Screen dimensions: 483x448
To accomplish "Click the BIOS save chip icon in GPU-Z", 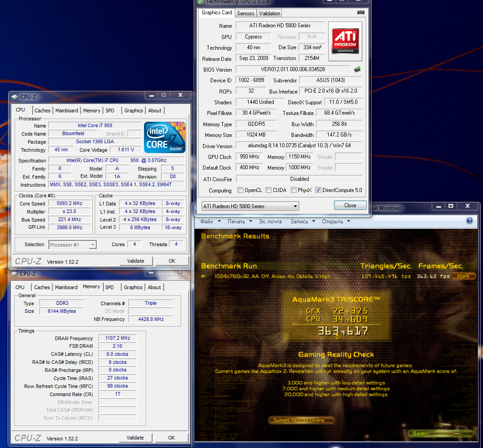I will point(357,69).
